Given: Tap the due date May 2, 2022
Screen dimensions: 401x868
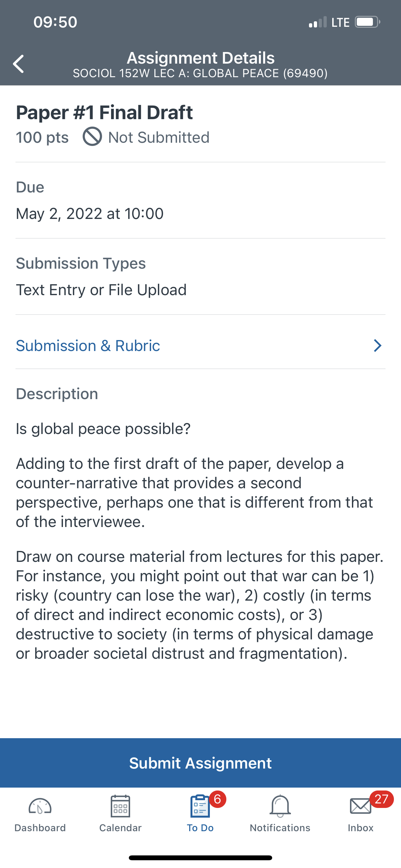Looking at the screenshot, I should (90, 214).
